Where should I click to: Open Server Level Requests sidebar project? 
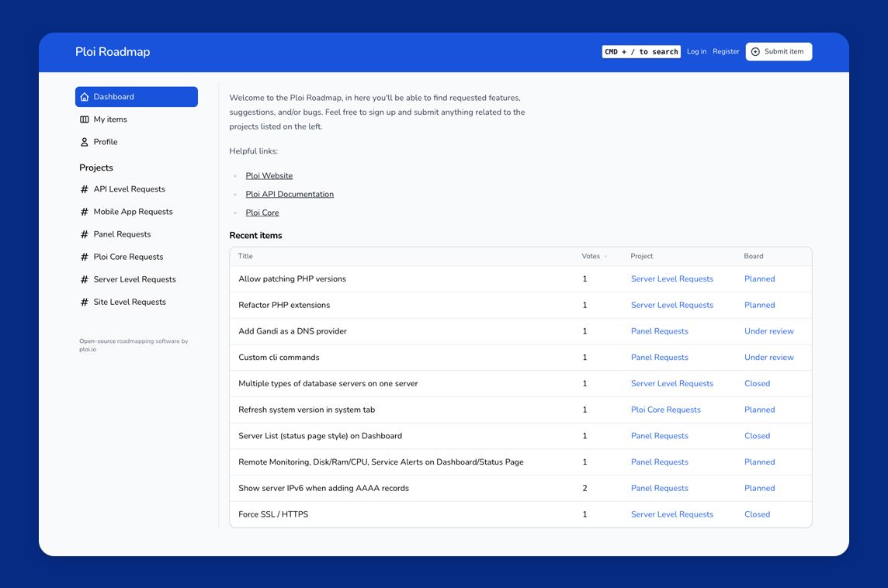(137, 279)
